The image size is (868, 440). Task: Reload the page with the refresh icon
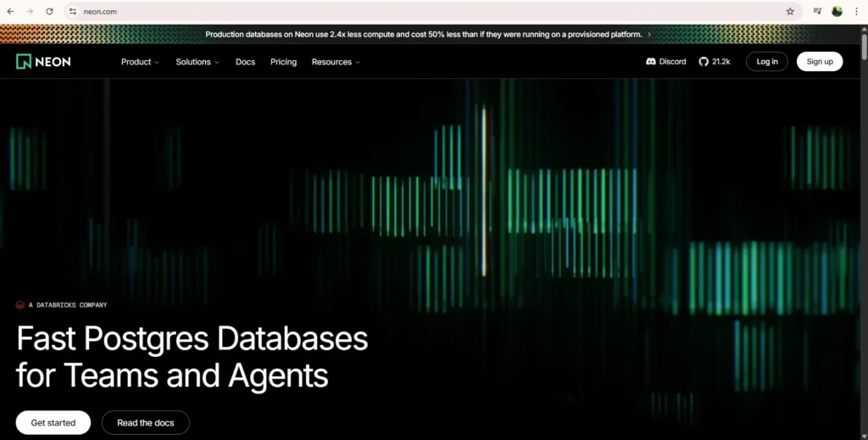tap(49, 12)
